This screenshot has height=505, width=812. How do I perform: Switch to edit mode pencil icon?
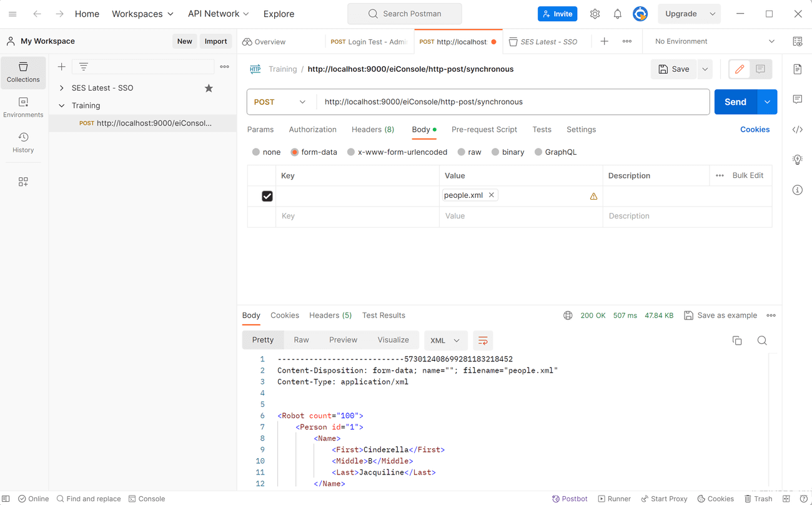[740, 69]
